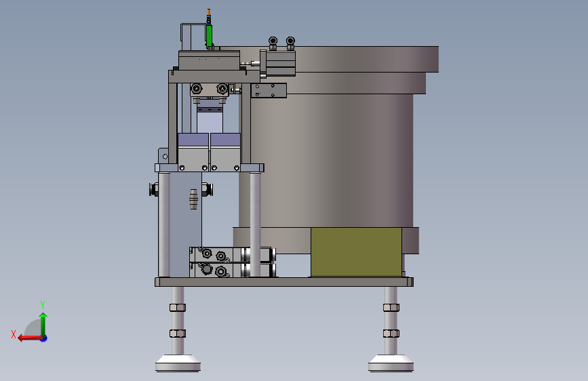Select the lower solenoid valve block near base
This screenshot has height=381, width=588.
coord(233,270)
